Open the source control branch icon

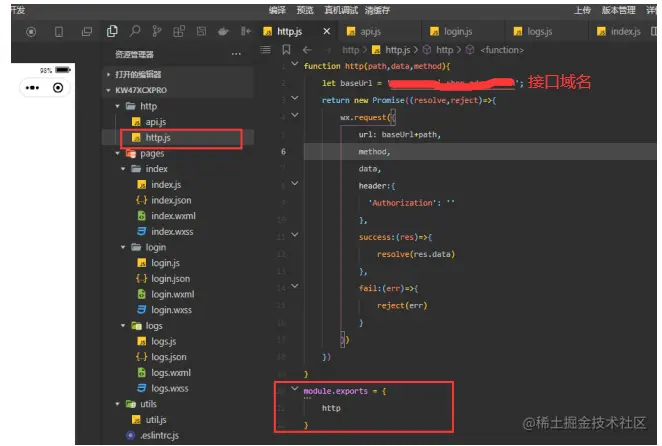pos(157,31)
